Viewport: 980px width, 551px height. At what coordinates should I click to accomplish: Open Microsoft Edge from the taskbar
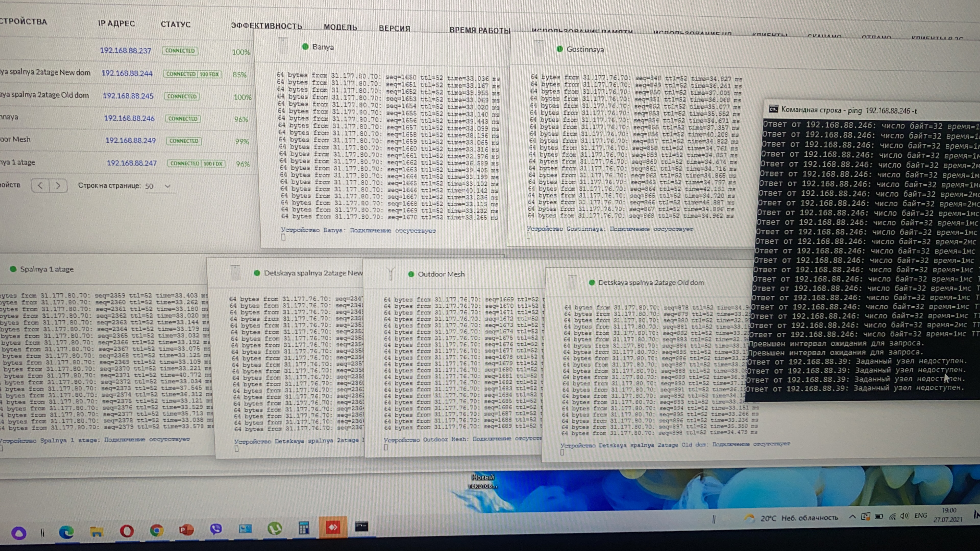[66, 532]
